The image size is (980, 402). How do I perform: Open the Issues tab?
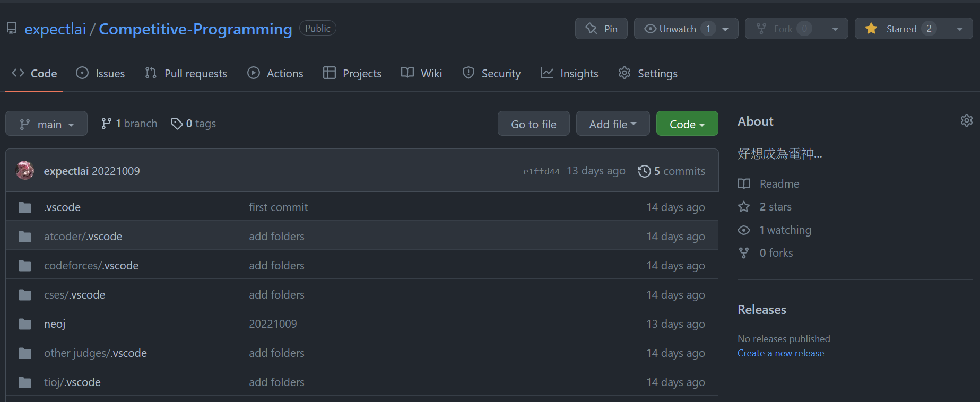coord(100,73)
